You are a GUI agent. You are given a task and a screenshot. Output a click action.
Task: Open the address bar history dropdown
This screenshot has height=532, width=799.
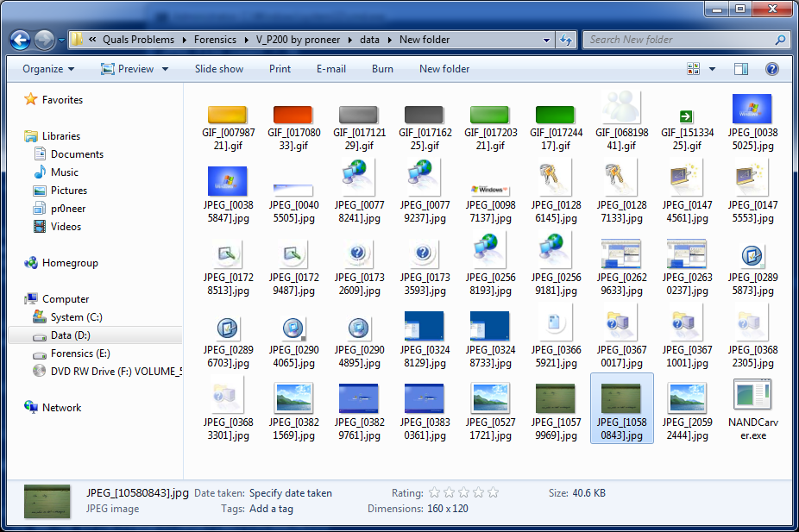coord(544,40)
